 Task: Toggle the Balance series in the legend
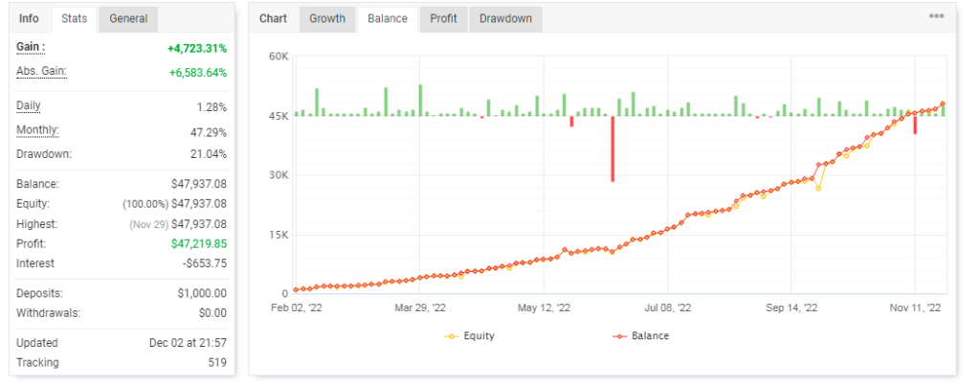point(640,335)
